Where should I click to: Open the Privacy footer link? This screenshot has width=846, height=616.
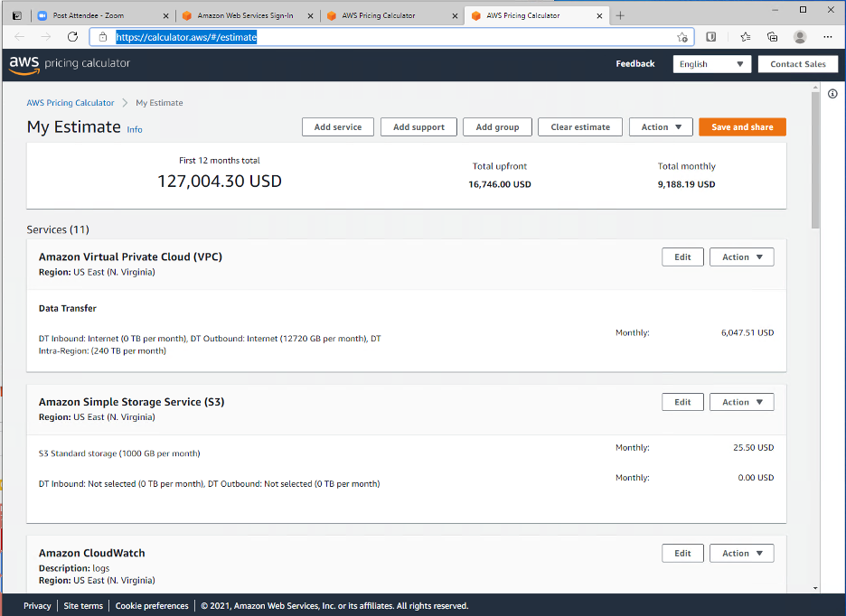click(37, 606)
